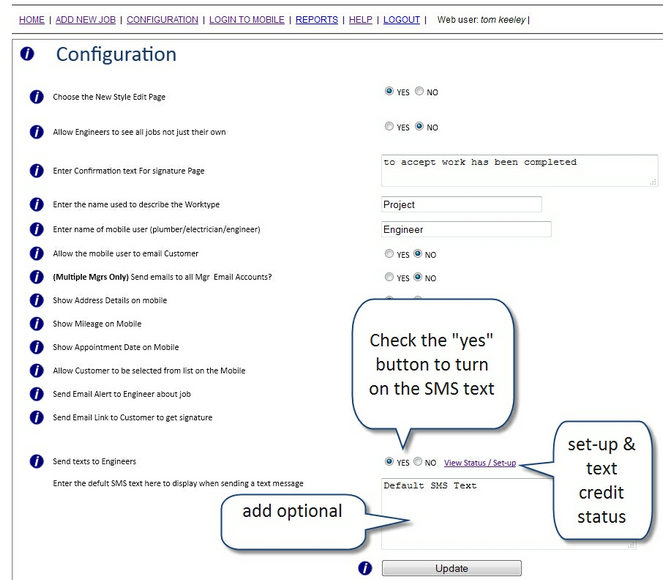Open info for Allow mobile user to email Customer

pos(37,254)
